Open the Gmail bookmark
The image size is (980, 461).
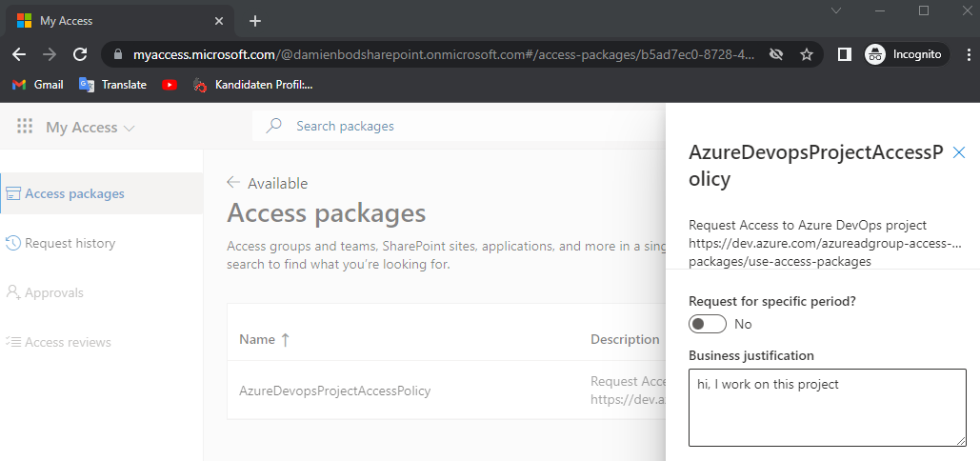coord(38,85)
